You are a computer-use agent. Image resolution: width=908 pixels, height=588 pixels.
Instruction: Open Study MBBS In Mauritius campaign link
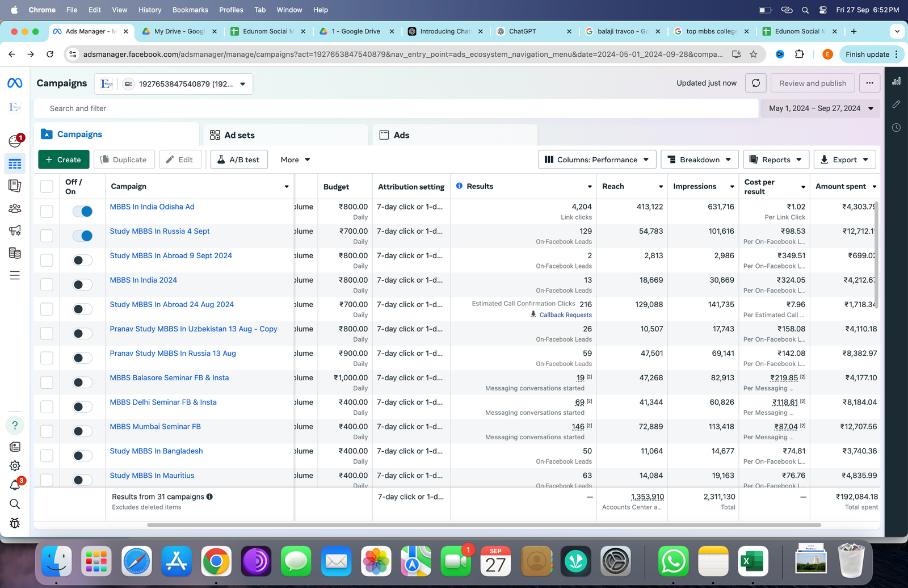[152, 476]
